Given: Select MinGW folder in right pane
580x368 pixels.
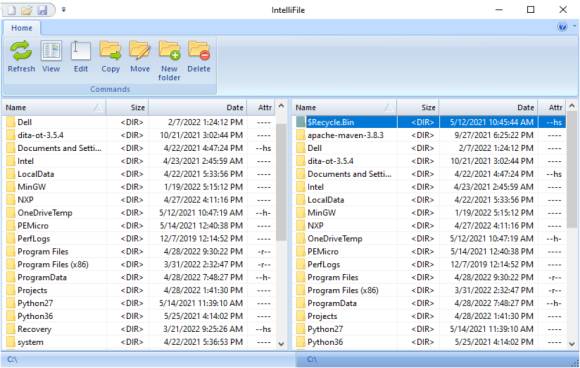Looking at the screenshot, I should pyautogui.click(x=431, y=213).
